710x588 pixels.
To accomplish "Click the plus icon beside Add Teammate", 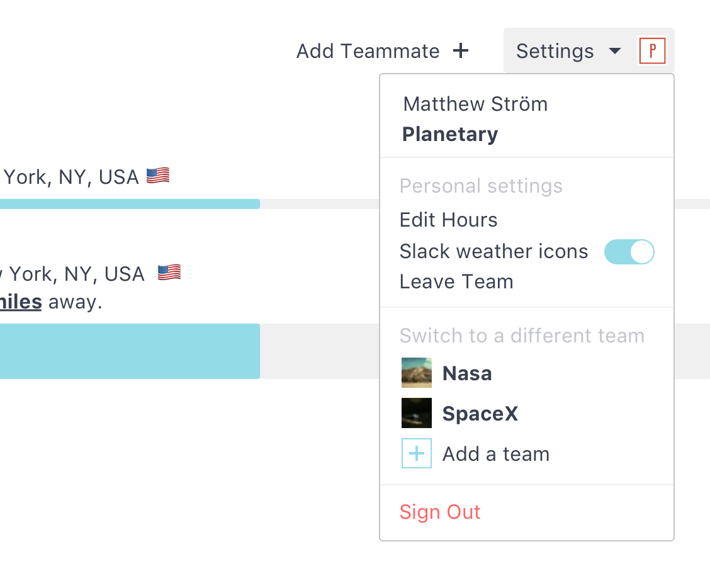I will click(461, 51).
